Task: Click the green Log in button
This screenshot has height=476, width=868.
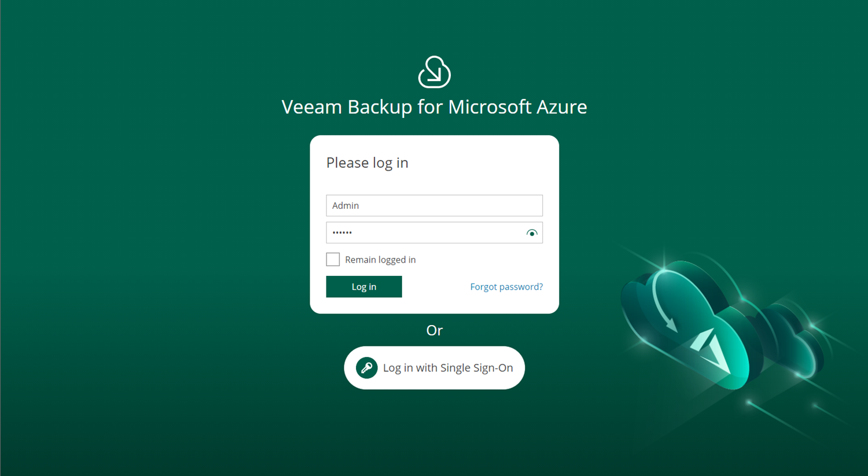Action: (x=364, y=287)
